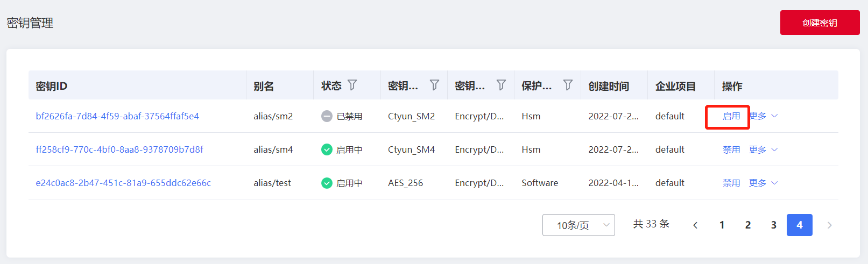
Task: Go to next page arrow
Action: pos(829,225)
